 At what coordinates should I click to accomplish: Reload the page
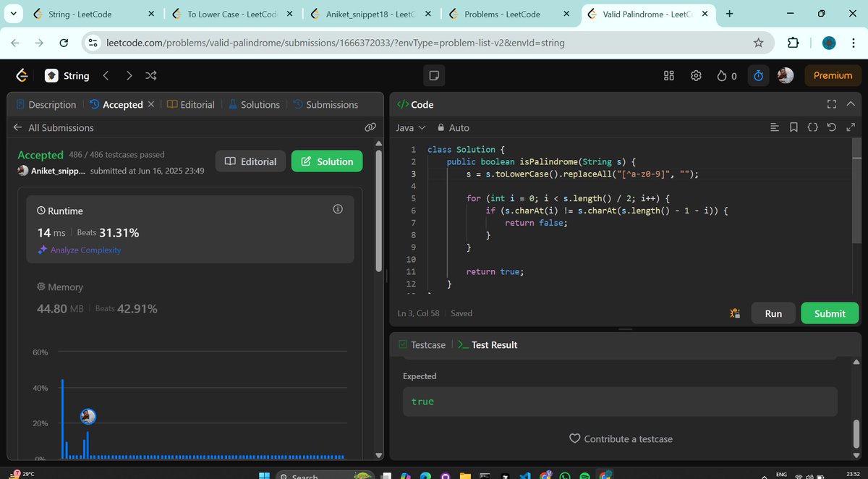click(64, 43)
